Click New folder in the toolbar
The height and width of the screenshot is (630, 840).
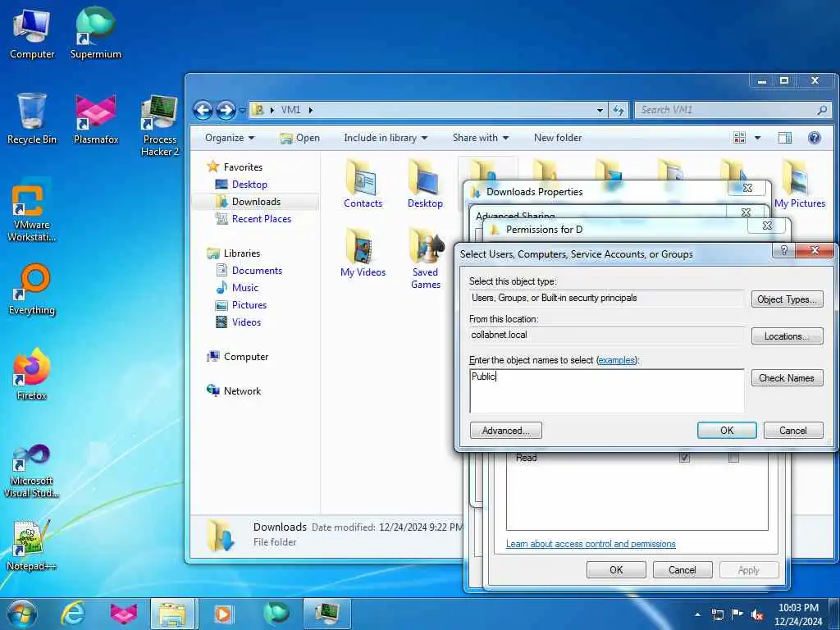pyautogui.click(x=558, y=138)
